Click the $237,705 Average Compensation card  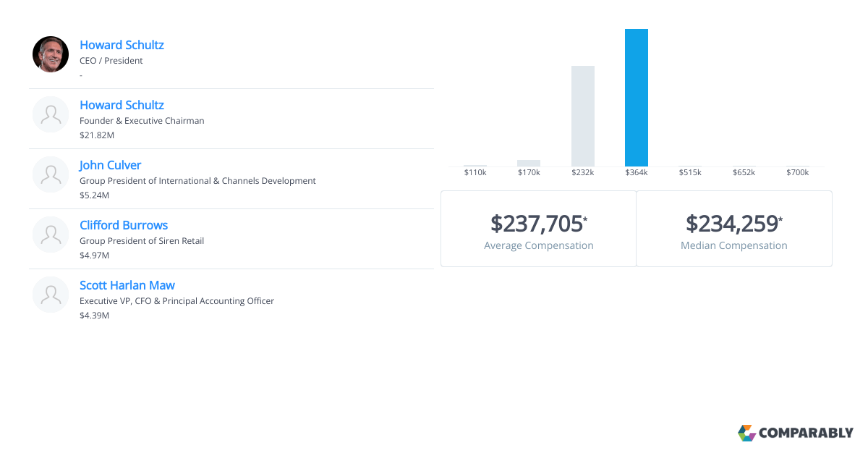[538, 229]
